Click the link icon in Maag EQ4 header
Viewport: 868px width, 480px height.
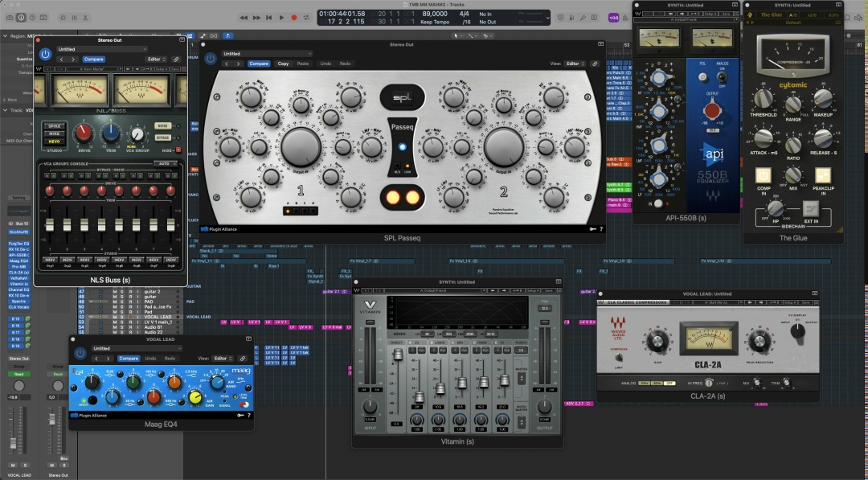pos(243,359)
